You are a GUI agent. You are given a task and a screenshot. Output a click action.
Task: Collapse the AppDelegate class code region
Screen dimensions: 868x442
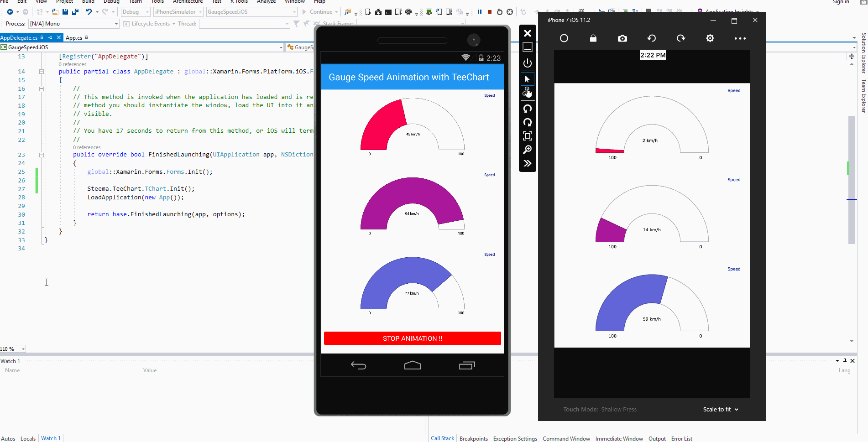[x=41, y=72]
